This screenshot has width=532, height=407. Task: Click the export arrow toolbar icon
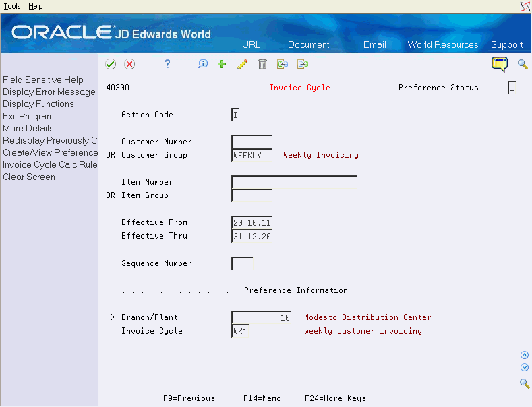tap(303, 64)
